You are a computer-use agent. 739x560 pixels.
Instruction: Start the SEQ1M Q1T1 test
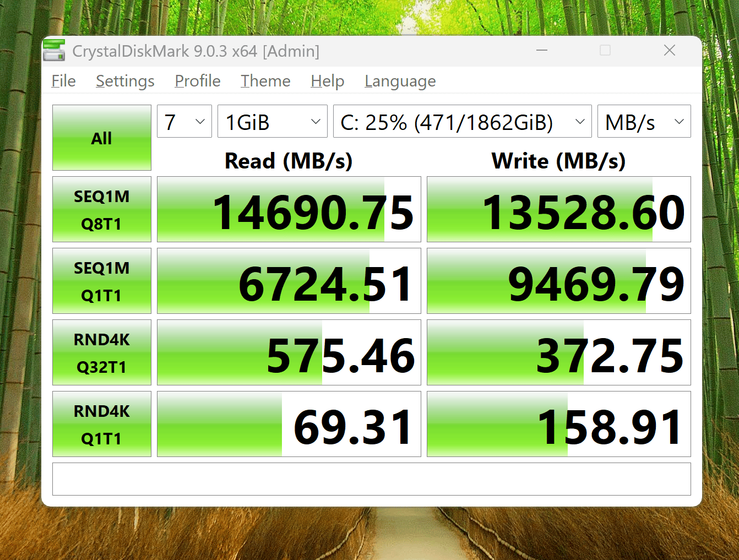coord(102,281)
